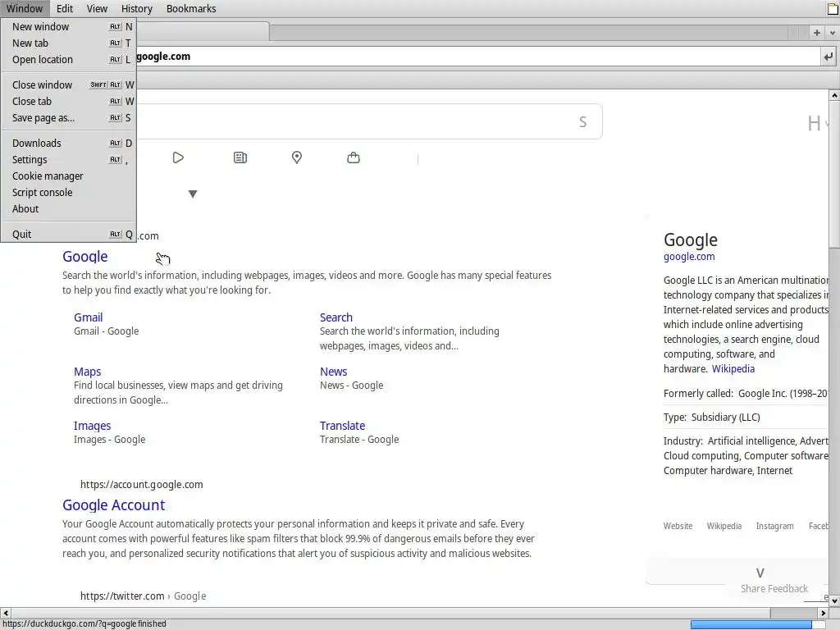Open Script console from the menu
This screenshot has height=630, width=840.
[69, 192]
